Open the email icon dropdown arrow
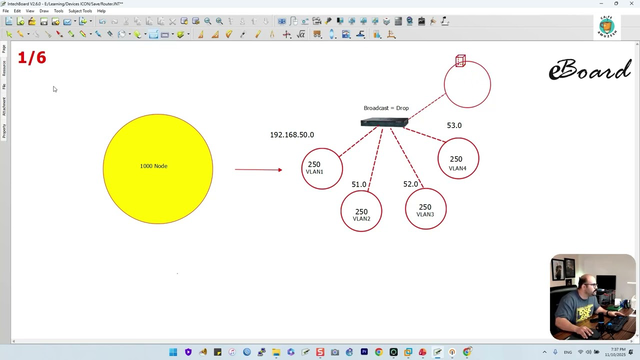Image resolution: width=640 pixels, height=360 pixels. click(x=75, y=21)
